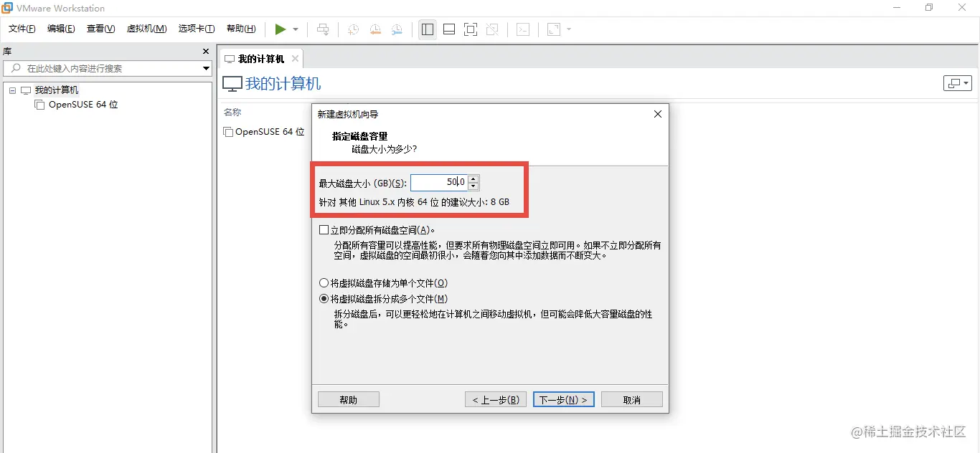This screenshot has width=980, height=453.
Task: Click the console view toolbar icon
Action: tap(524, 29)
